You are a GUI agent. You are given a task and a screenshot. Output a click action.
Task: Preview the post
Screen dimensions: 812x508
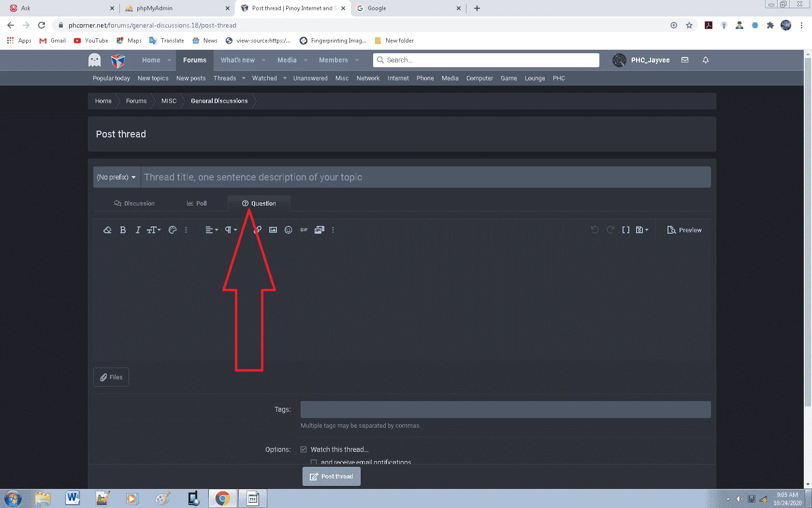pyautogui.click(x=684, y=230)
